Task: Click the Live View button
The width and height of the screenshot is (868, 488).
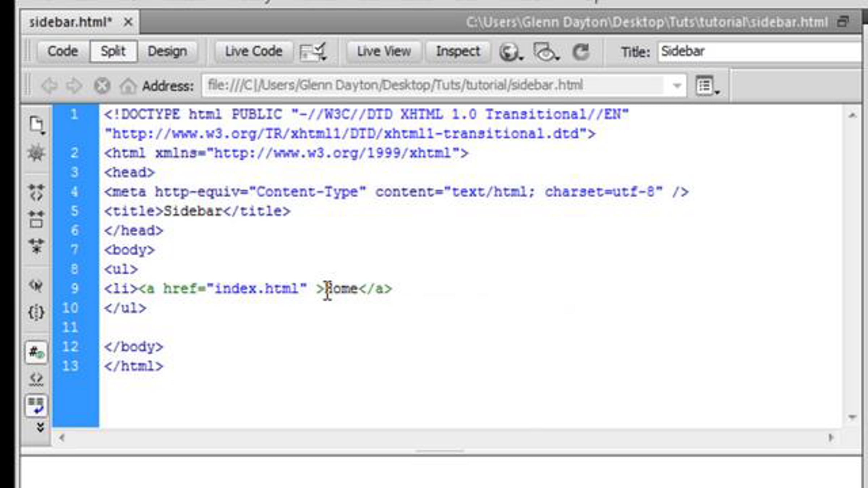Action: pyautogui.click(x=384, y=52)
